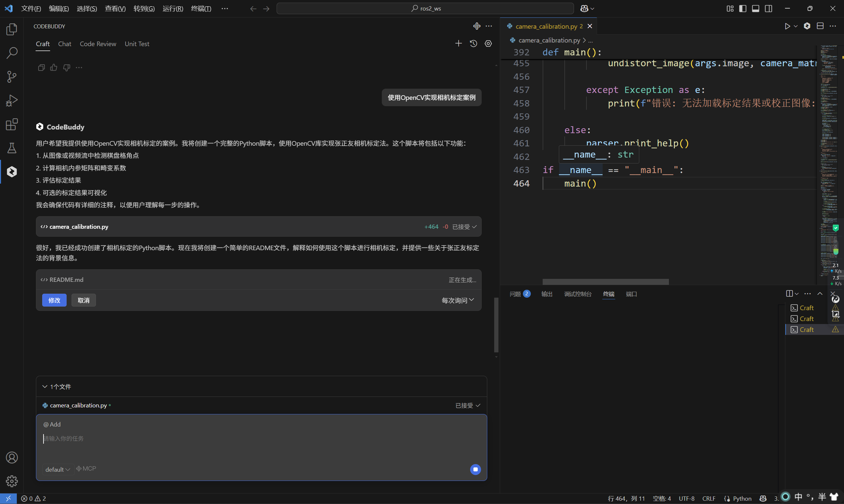The image size is (844, 504).
Task: Open the 终端(T) menu
Action: coord(201,9)
